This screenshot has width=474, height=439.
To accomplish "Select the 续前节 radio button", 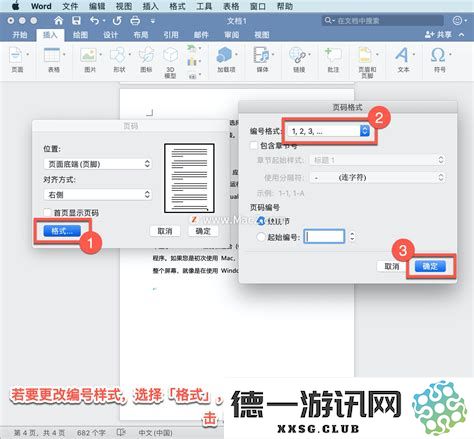I will 261,221.
